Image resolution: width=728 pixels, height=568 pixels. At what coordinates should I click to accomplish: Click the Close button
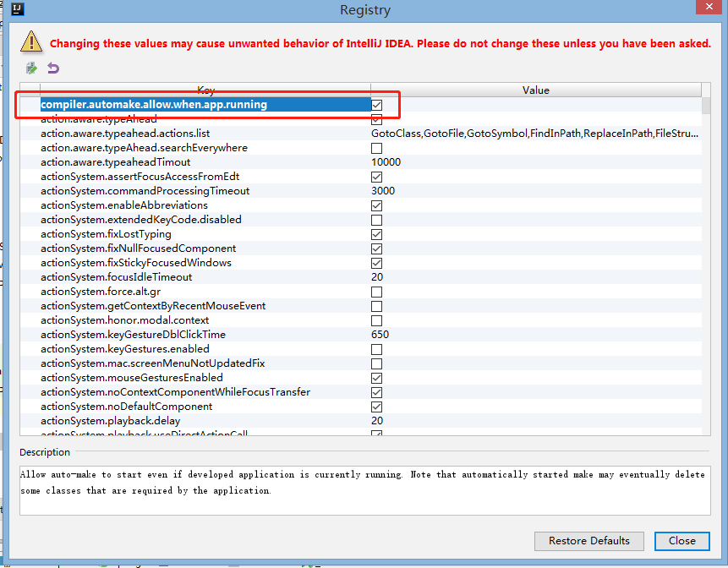click(x=682, y=541)
